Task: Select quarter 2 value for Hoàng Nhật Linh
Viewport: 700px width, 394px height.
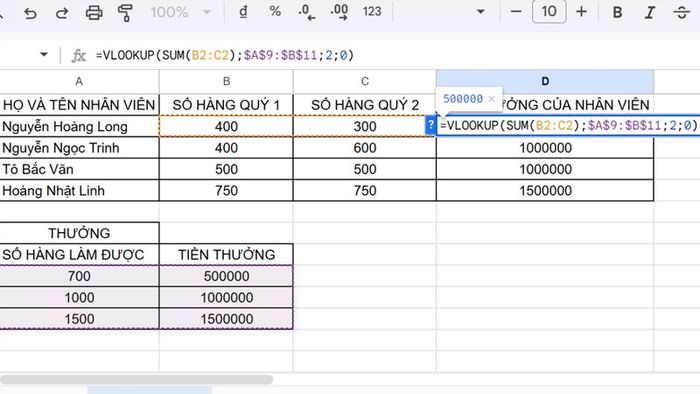Action: pyautogui.click(x=365, y=191)
